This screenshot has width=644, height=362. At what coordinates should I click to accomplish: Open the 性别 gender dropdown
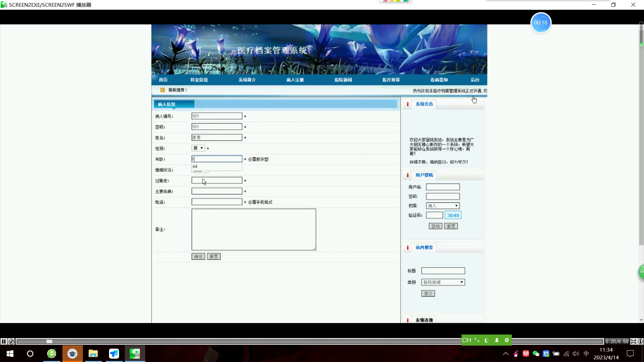198,148
